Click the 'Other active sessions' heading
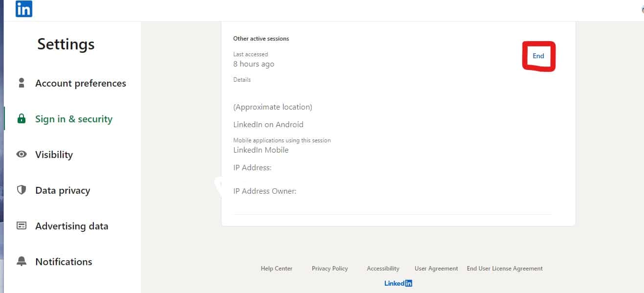The width and height of the screenshot is (644, 293). click(x=261, y=39)
